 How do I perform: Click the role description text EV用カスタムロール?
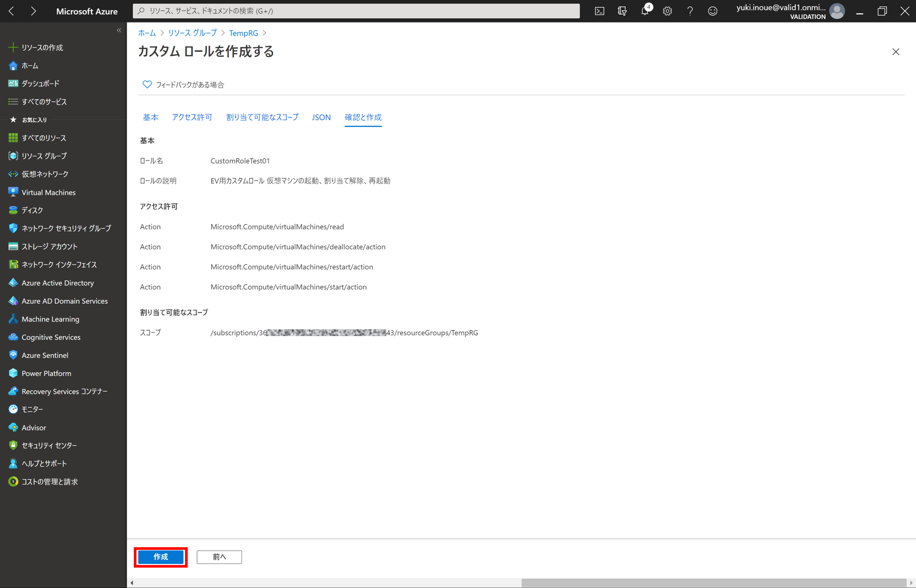[301, 181]
